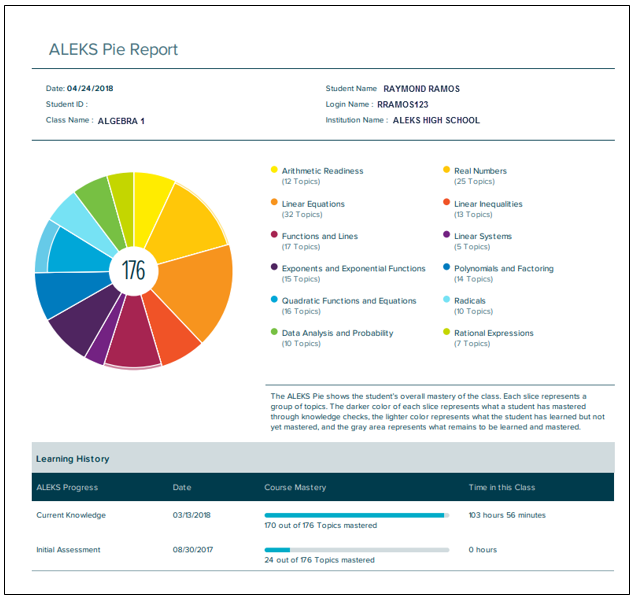
Task: Click the Rational Expressions legend label
Action: pos(494,333)
